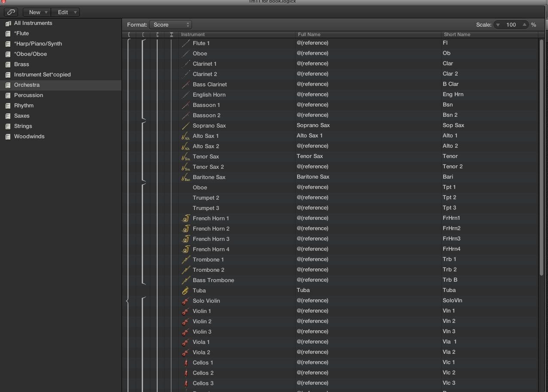548x392 pixels.
Task: Select the Alto Sax 2 instrument name
Action: [206, 146]
